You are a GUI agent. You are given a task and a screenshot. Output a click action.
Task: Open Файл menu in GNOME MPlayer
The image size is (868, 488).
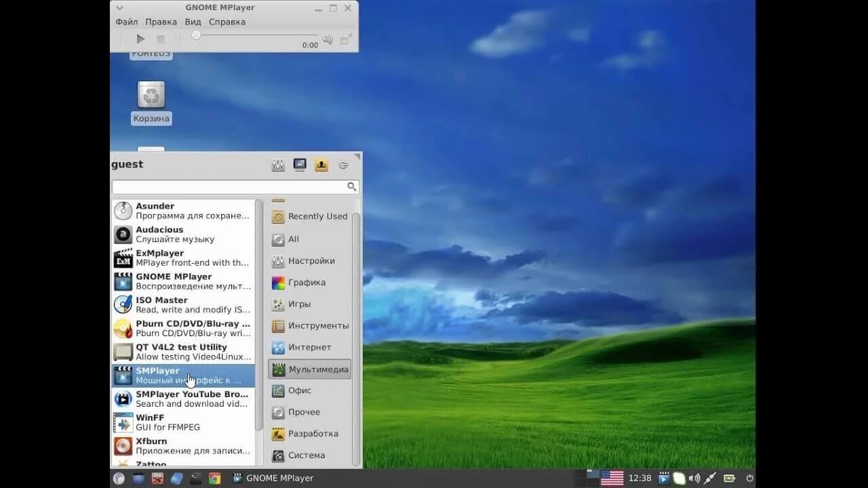[x=127, y=22]
